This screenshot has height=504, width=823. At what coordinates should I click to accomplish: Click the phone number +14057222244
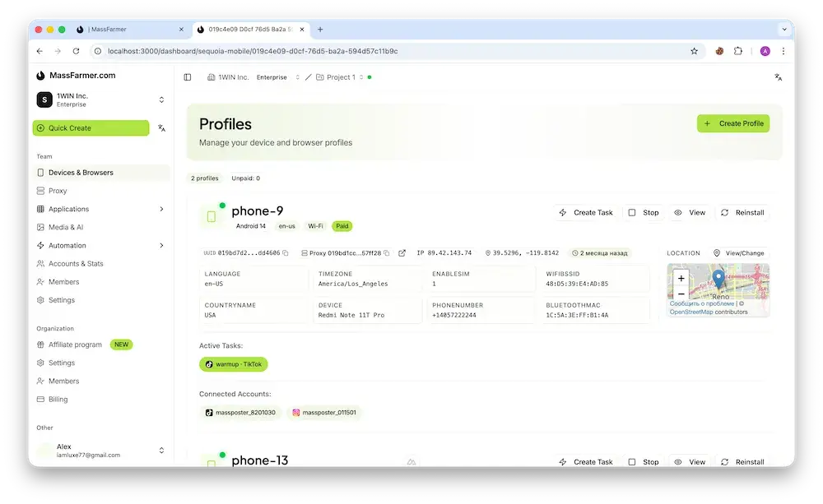pos(454,315)
